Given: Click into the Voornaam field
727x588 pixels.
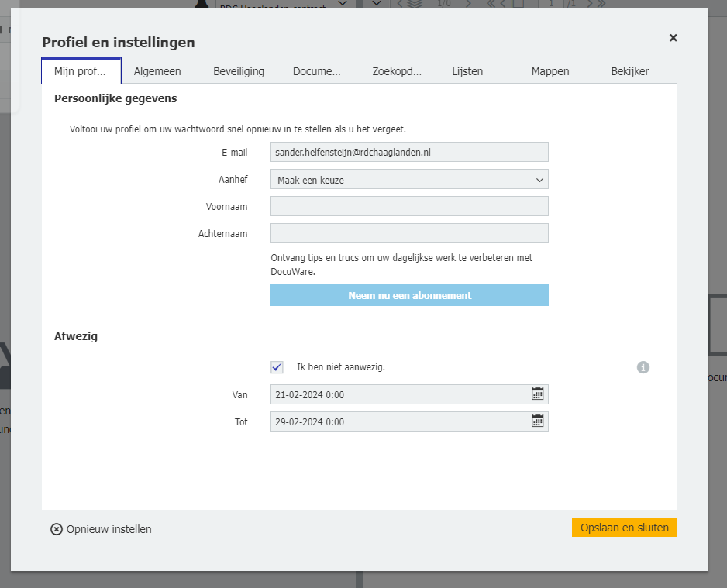Looking at the screenshot, I should pos(409,206).
